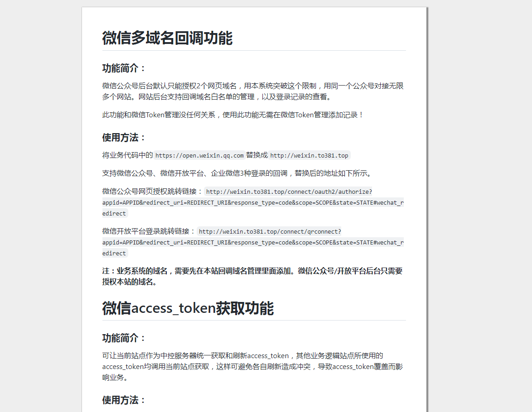
Task: Click the 微信开放平台登录跳转链接 label
Action: (x=149, y=231)
